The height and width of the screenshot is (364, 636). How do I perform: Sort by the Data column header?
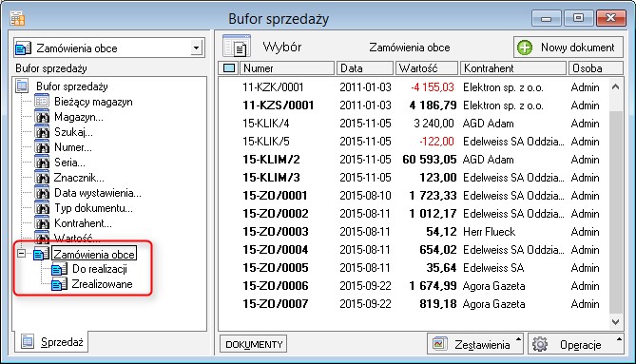[365, 68]
